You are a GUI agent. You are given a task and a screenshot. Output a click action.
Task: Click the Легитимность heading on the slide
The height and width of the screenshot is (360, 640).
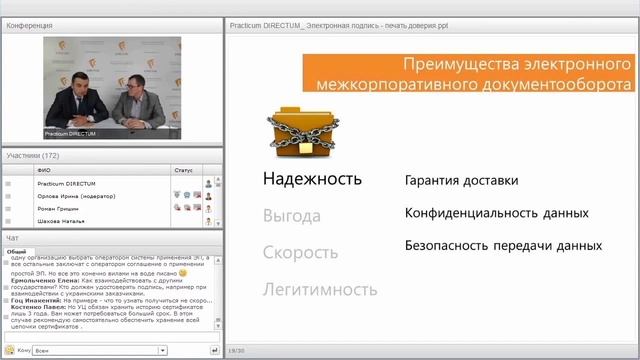click(320, 289)
